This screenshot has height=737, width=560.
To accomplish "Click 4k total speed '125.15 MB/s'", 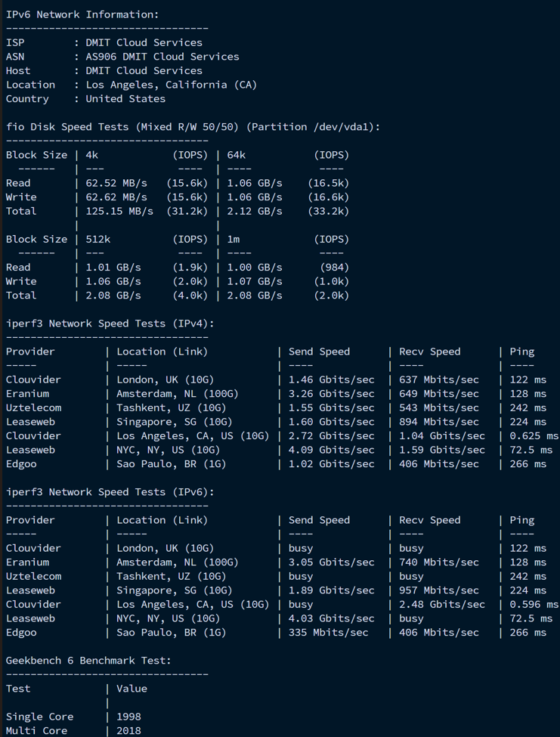I will (x=119, y=212).
